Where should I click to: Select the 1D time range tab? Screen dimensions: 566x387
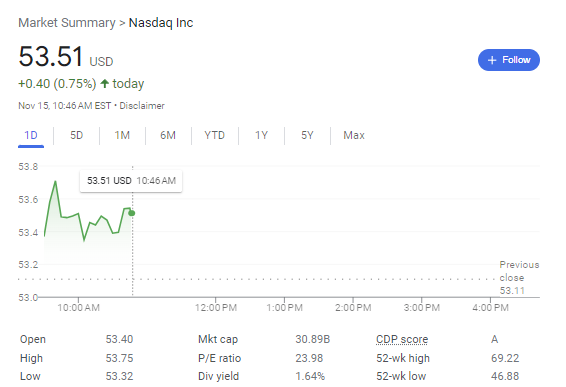click(31, 135)
